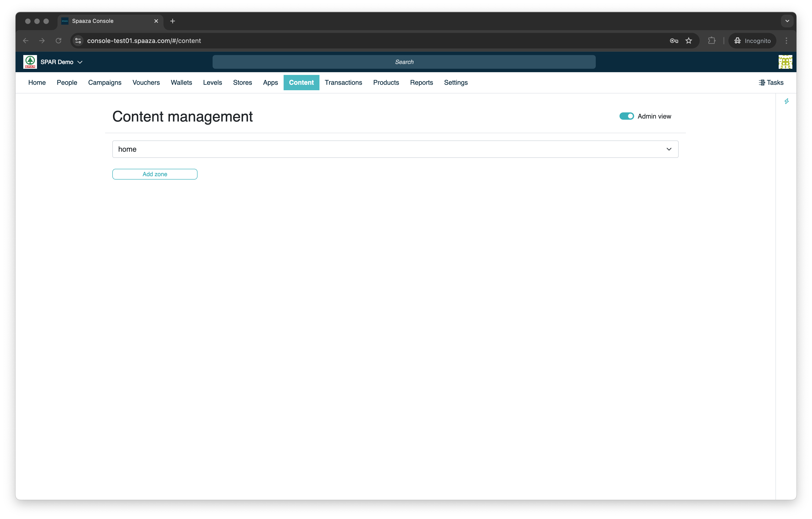Click the Search input field
812x519 pixels.
[x=404, y=62]
